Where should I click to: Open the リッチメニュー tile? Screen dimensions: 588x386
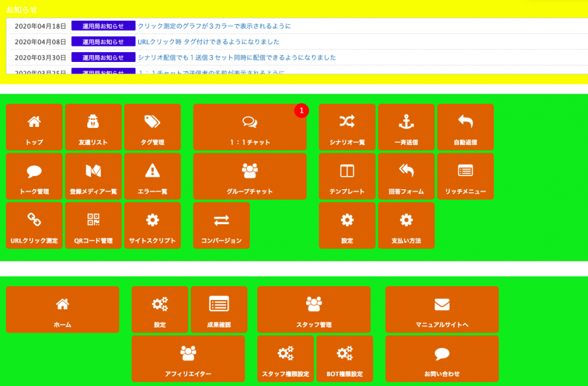point(465,176)
